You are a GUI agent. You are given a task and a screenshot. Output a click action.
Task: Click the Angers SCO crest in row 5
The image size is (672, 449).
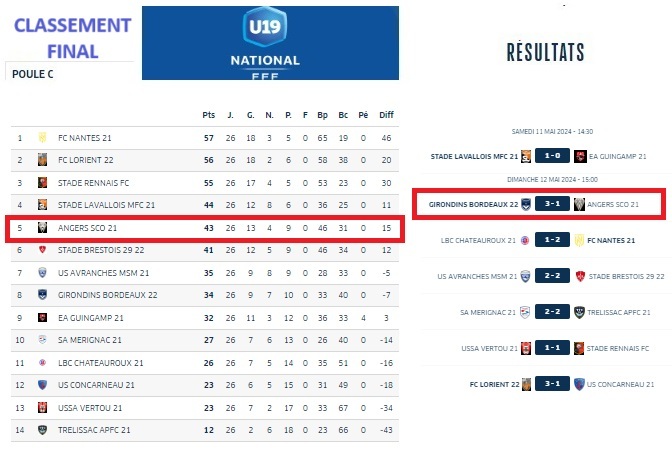(x=43, y=227)
